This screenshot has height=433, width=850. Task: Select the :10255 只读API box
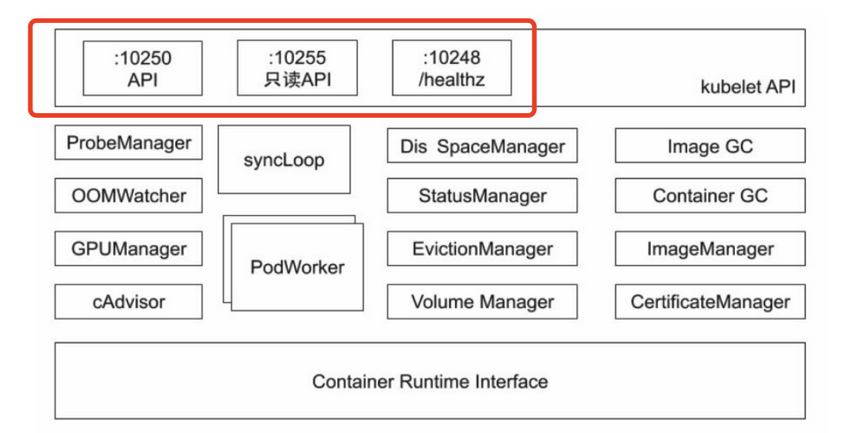click(x=297, y=68)
